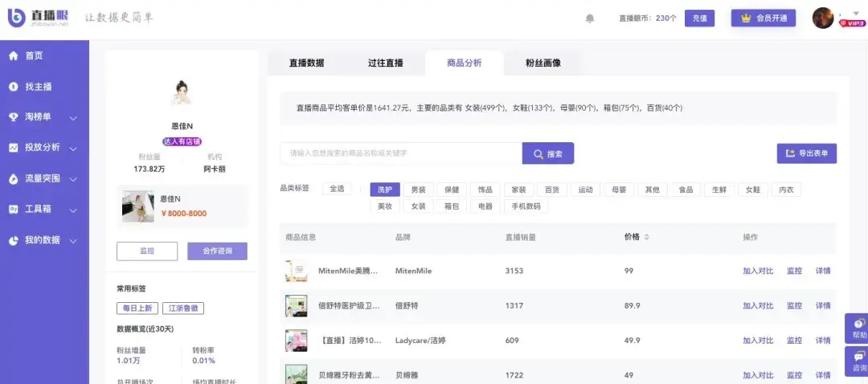This screenshot has width=868, height=384.
Task: Switch to the 粉丝画像 tab
Action: tap(542, 63)
